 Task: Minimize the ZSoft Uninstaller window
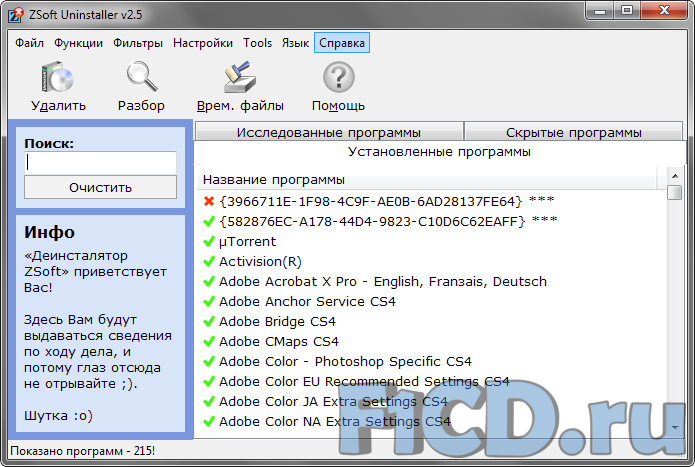coord(600,10)
